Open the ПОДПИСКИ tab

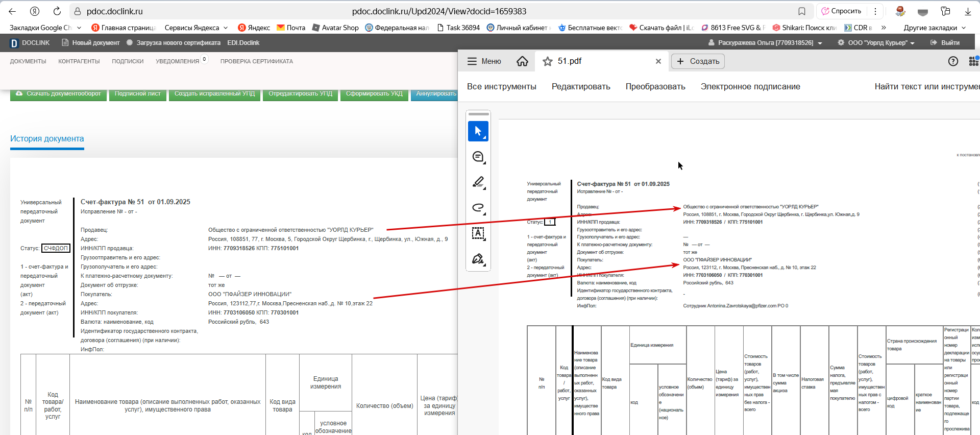[128, 61]
